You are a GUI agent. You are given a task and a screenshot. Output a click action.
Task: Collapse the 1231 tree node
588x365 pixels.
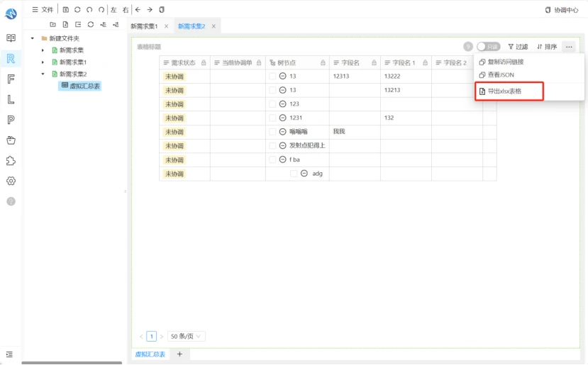283,118
